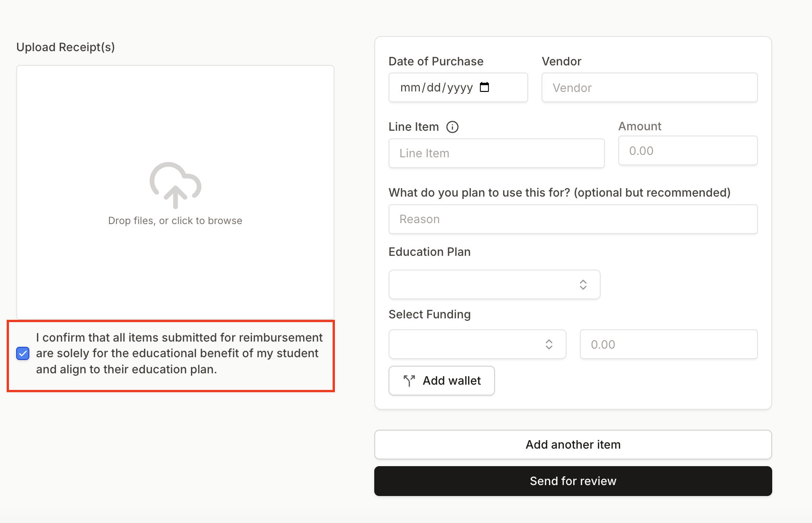Click the split-arrow icon on Add wallet

(x=409, y=380)
